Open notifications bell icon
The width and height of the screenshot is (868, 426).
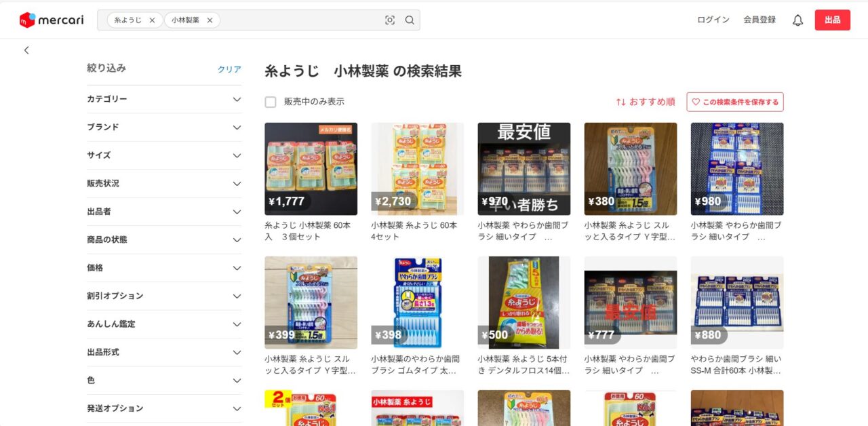797,20
